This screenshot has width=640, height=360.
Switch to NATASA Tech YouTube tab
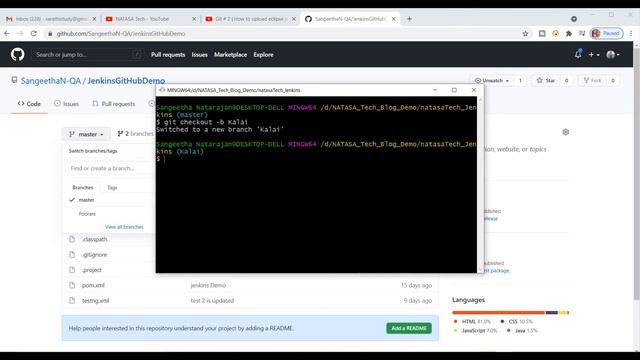(149, 19)
